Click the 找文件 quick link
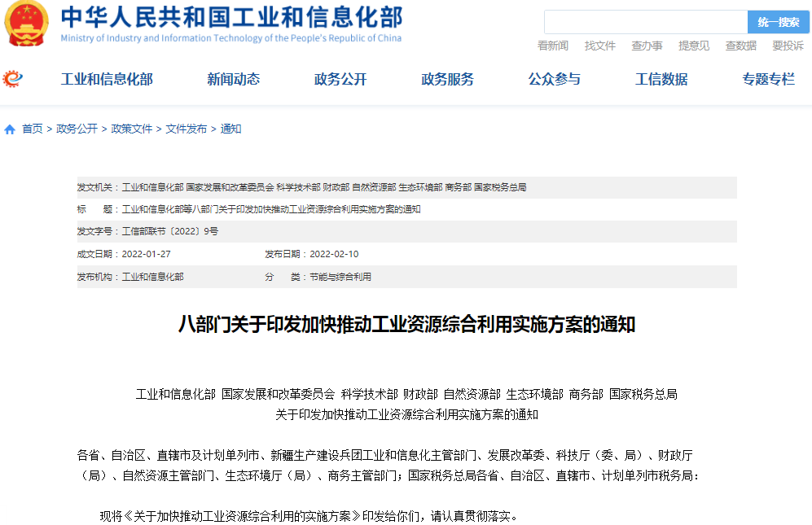This screenshot has height=525, width=812. point(600,46)
